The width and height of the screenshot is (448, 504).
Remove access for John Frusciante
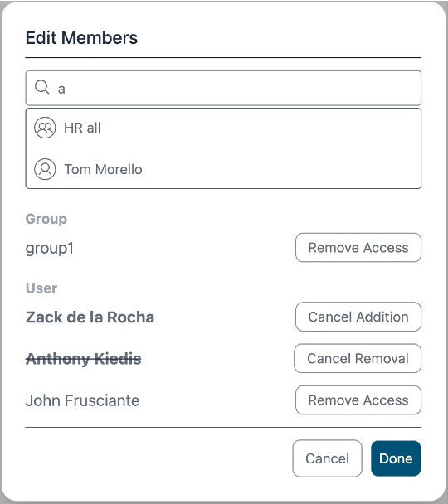358,400
